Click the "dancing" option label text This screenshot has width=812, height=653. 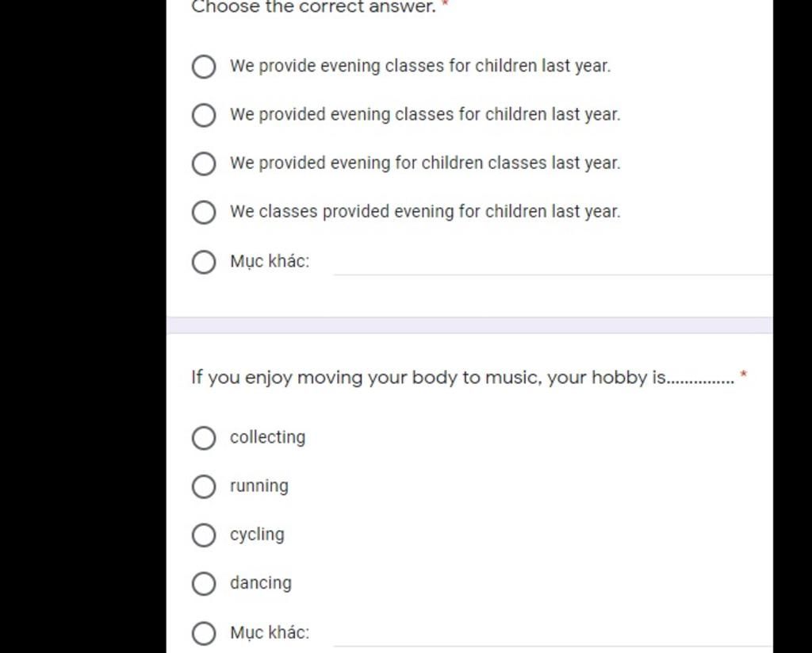pos(261,583)
